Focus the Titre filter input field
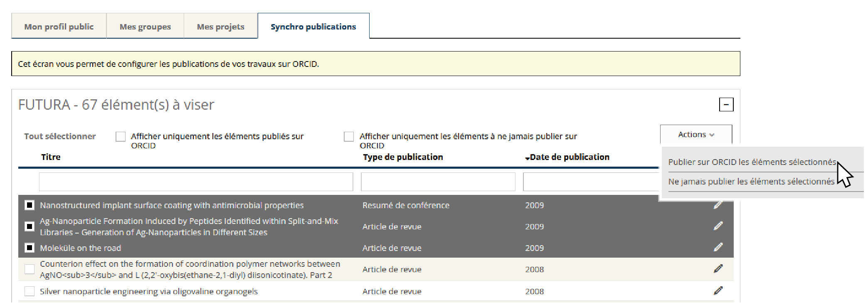 pyautogui.click(x=196, y=182)
